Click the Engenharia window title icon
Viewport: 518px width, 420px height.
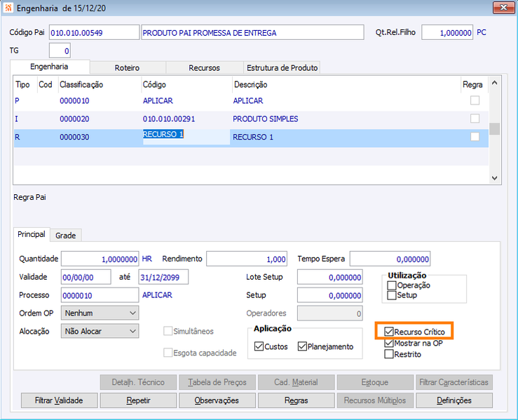click(x=8, y=8)
